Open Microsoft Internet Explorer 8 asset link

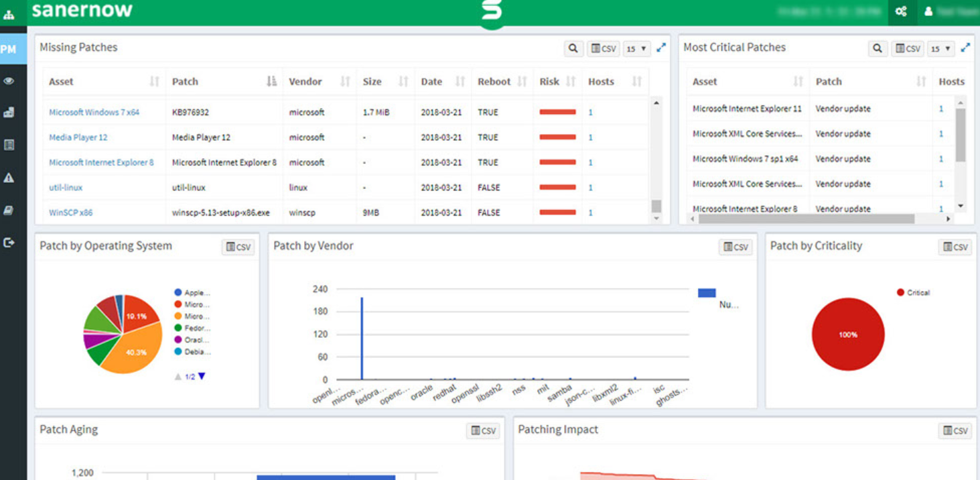[101, 162]
